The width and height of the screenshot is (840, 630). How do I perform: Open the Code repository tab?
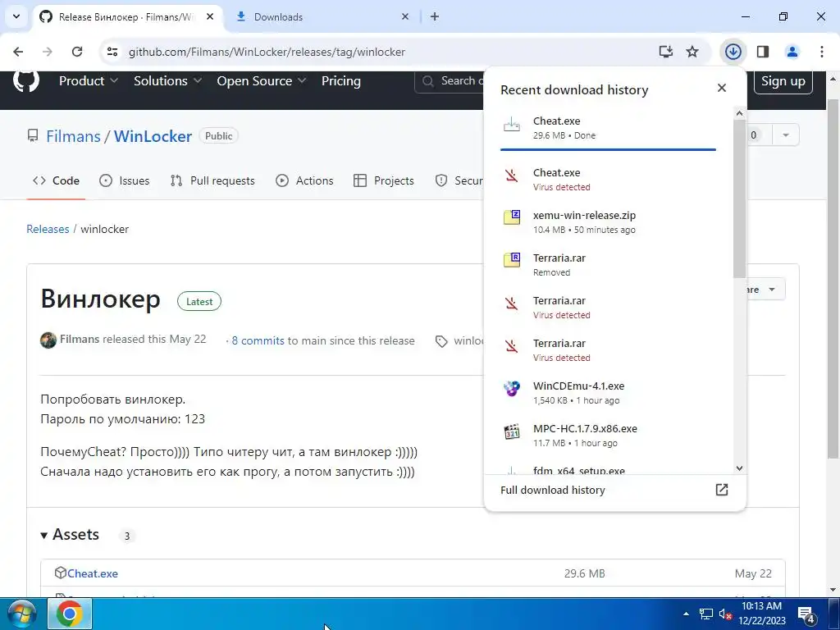(x=56, y=180)
